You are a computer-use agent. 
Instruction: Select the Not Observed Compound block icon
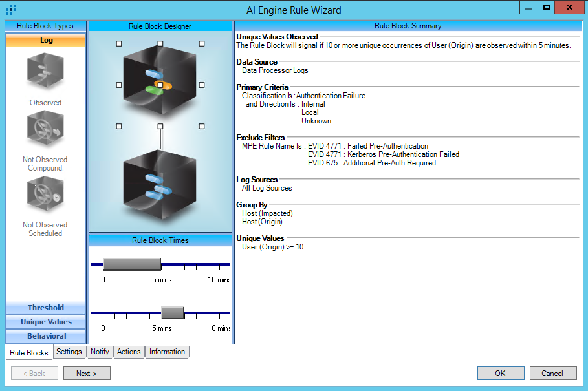pos(45,132)
